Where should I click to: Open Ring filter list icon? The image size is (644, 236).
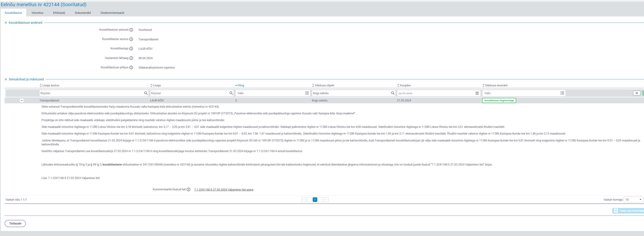click(307, 93)
